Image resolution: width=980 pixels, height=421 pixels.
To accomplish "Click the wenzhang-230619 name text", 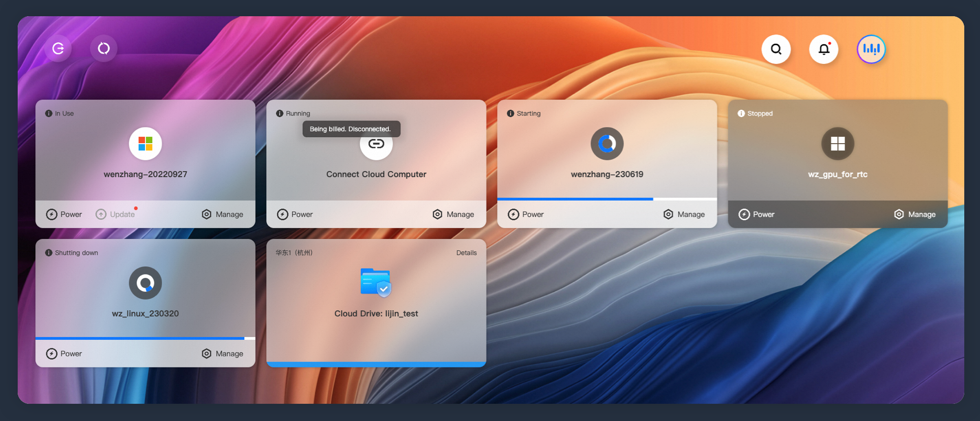I will pos(607,174).
